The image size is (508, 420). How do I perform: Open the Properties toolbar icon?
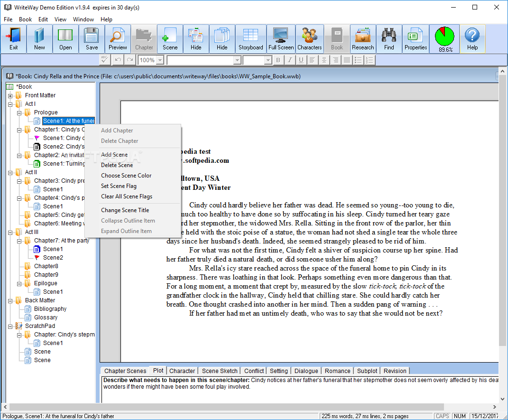tap(416, 39)
